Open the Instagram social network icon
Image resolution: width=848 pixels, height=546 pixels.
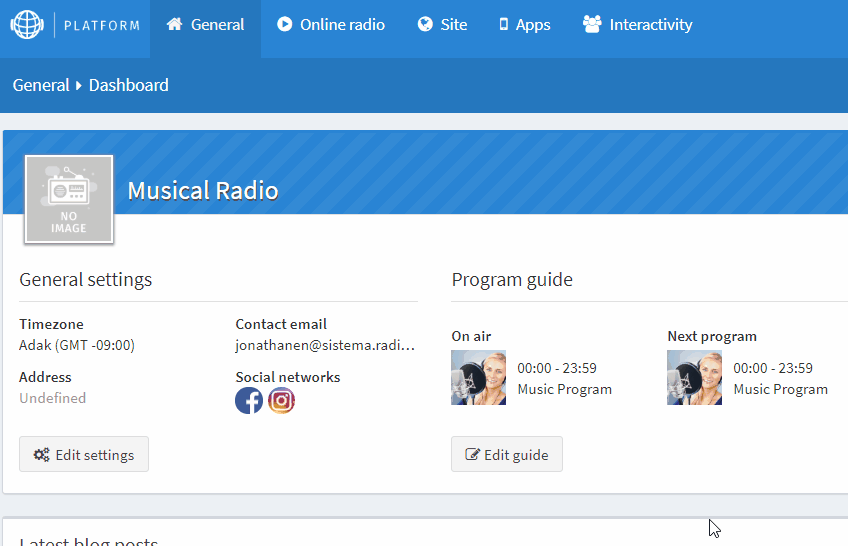pyautogui.click(x=281, y=401)
